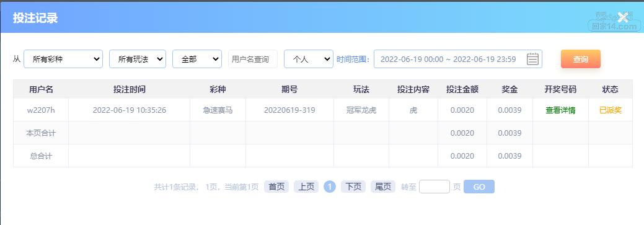Focus the 用户名查询 input field

click(x=253, y=59)
